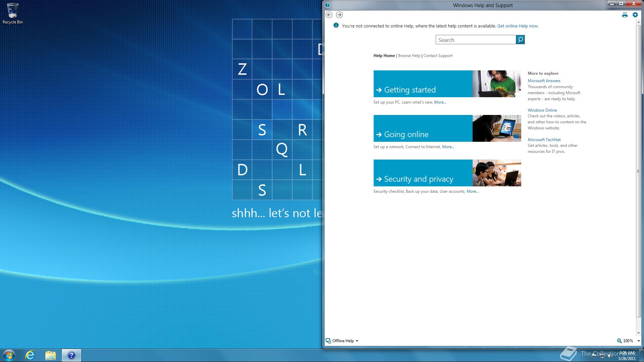Open Contact Support
The height and width of the screenshot is (362, 644).
[438, 56]
